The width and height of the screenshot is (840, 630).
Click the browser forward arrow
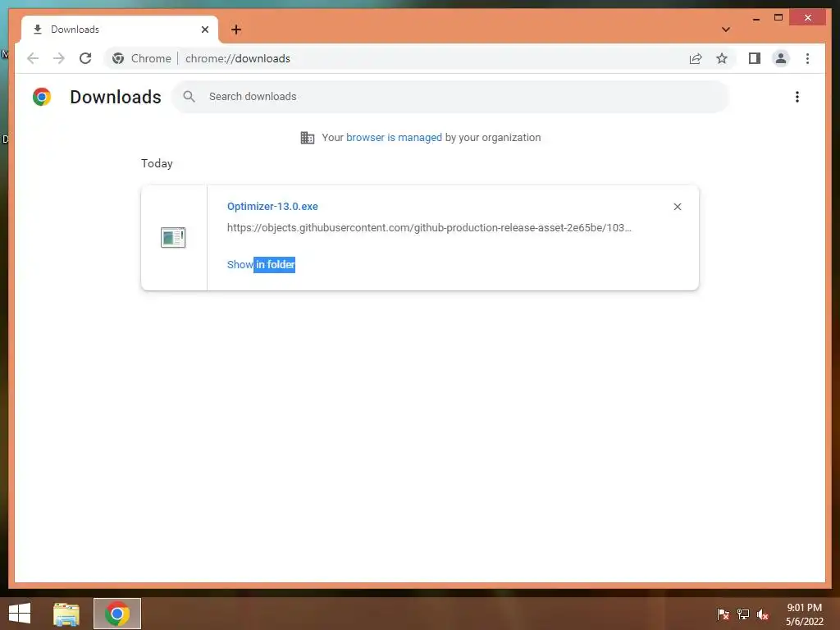pos(59,58)
